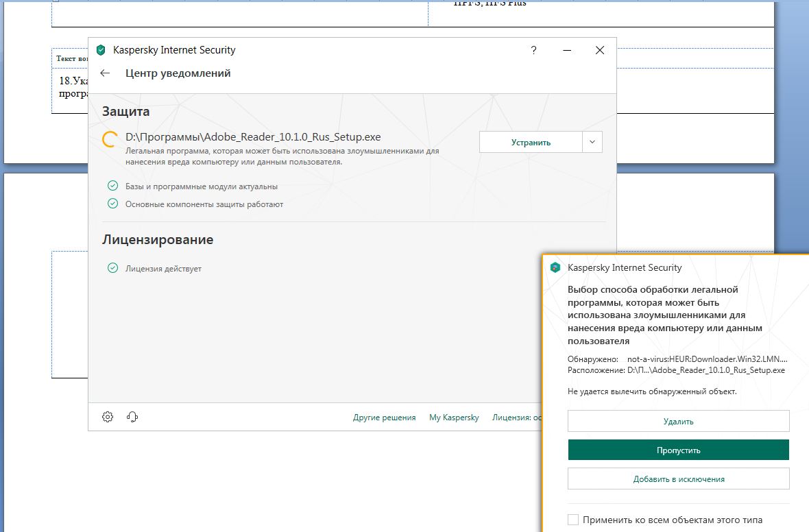Go back using the left arrow icon
This screenshot has width=809, height=532.
point(105,73)
